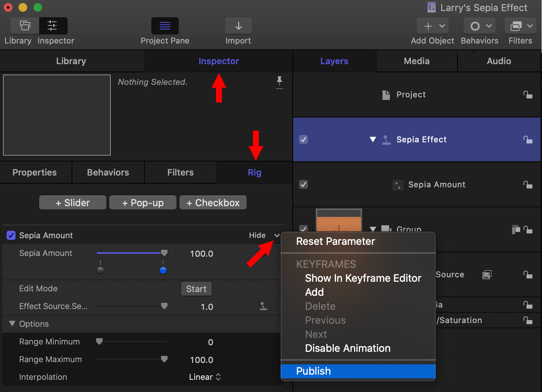Click the lock icon on Sepia Amount layer
542x392 pixels.
528,184
